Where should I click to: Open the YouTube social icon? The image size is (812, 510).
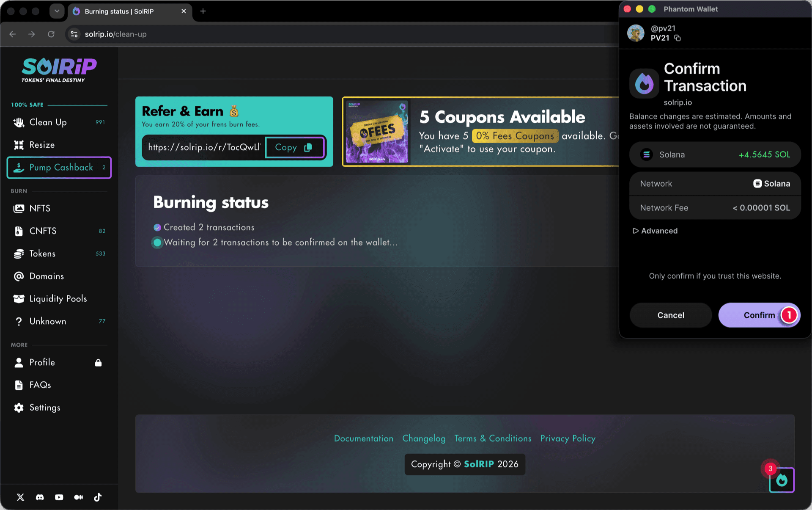(59, 497)
